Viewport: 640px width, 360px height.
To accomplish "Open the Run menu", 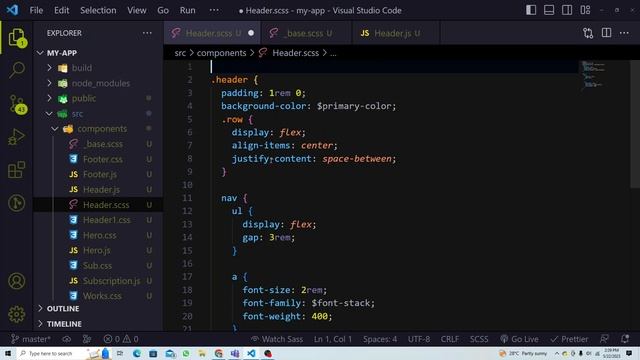I will pos(187,10).
